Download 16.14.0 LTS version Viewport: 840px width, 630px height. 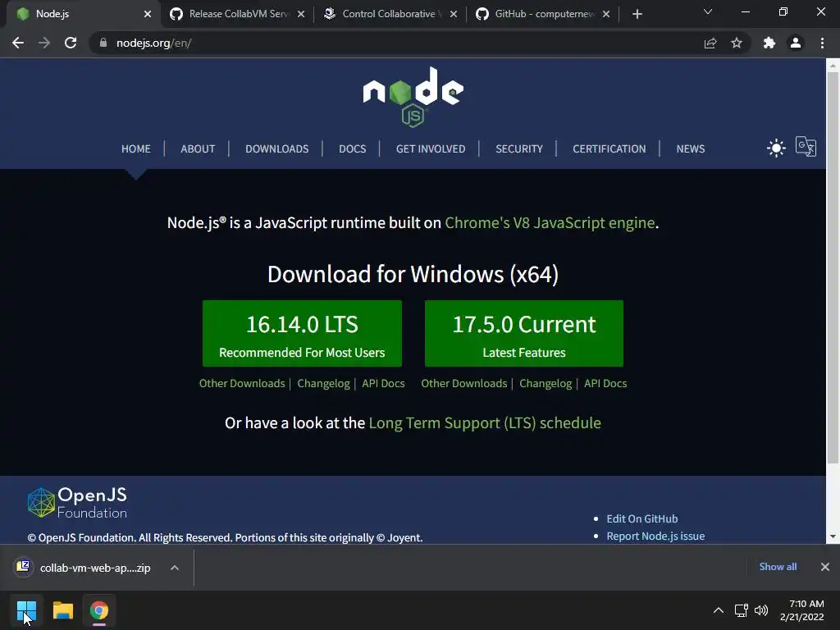point(302,334)
